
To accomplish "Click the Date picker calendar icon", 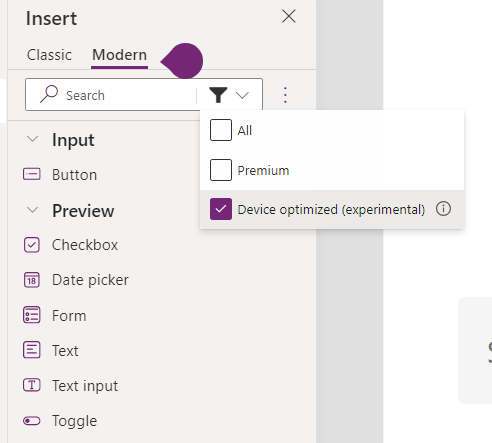I will coord(32,280).
